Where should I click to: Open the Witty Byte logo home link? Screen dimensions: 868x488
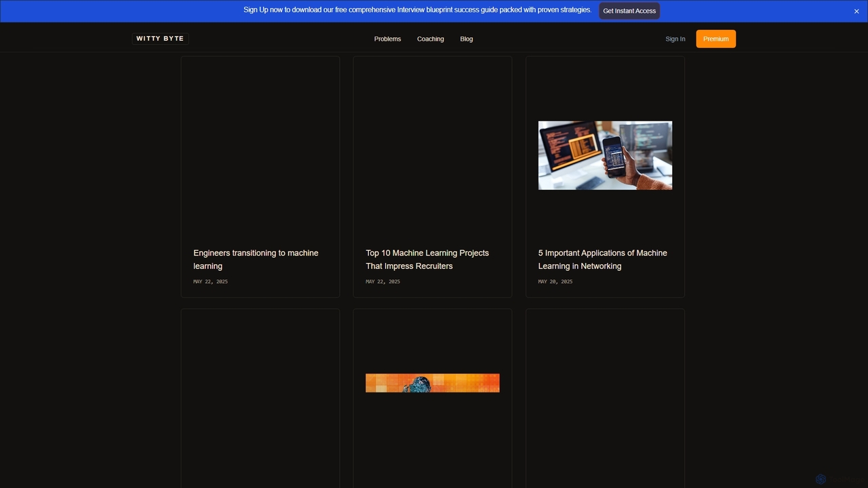tap(160, 39)
